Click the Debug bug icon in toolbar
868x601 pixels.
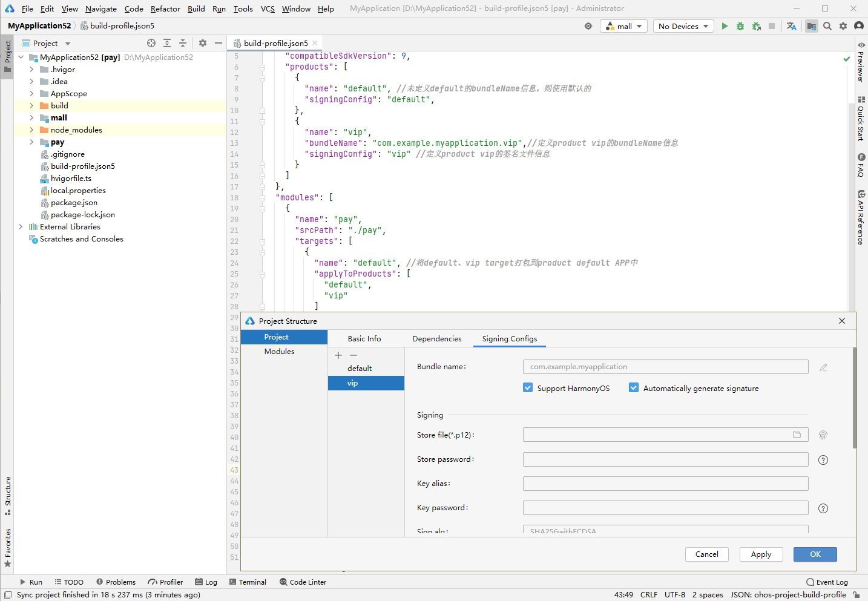click(740, 26)
